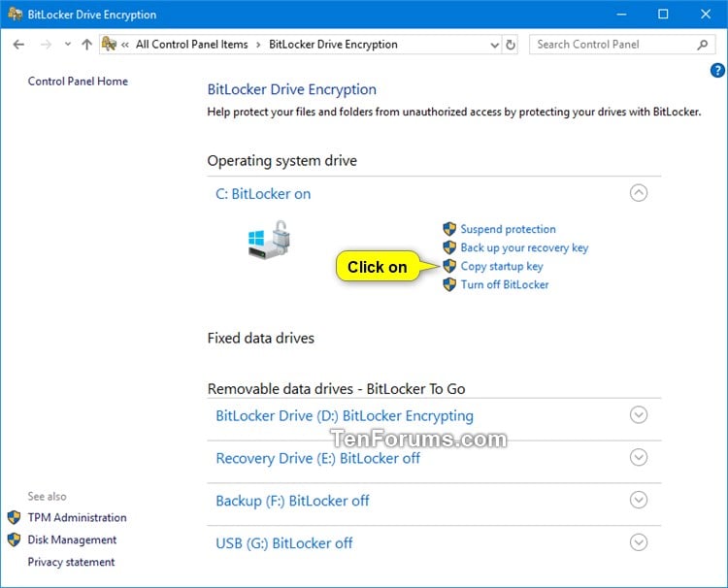
Task: Click the Disk Management shield icon
Action: tap(14, 539)
